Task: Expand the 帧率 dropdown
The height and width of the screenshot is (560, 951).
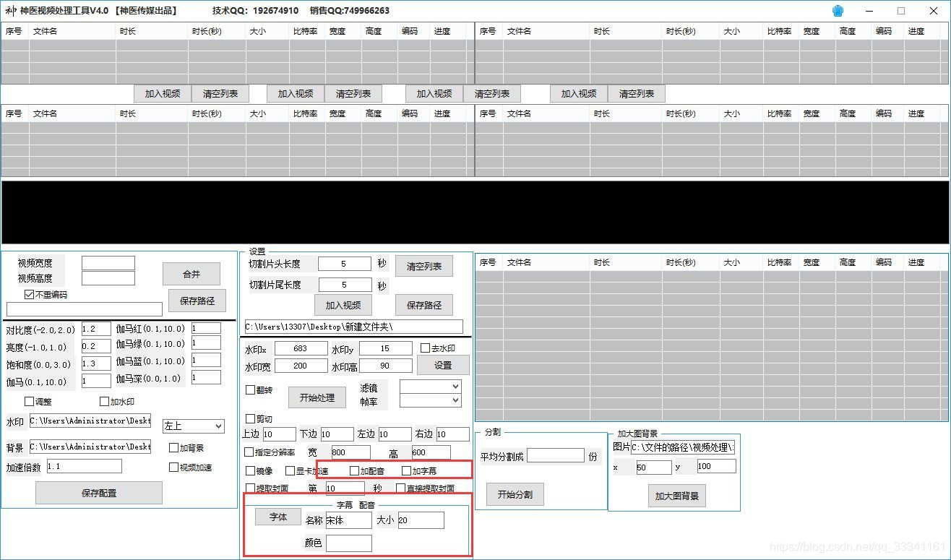Action: pos(430,400)
